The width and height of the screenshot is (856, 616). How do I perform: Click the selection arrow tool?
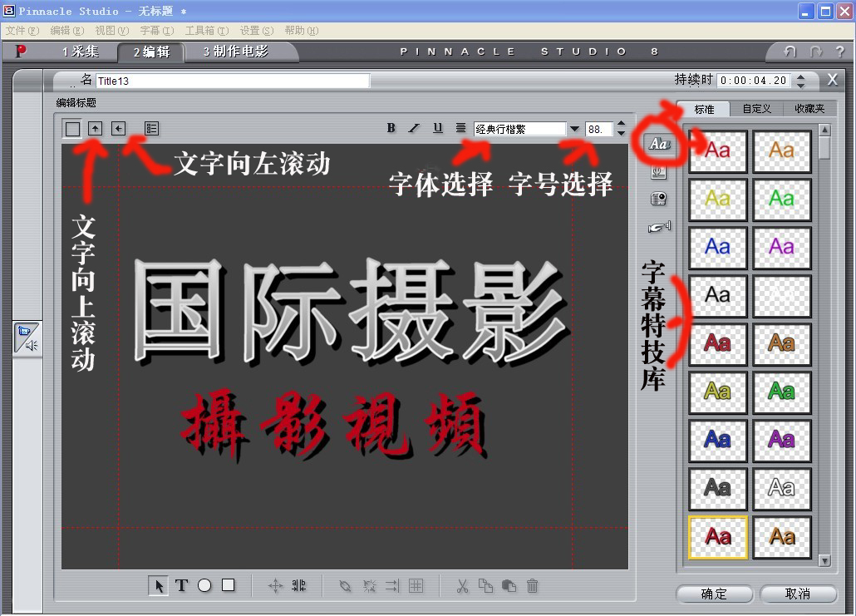click(x=158, y=586)
